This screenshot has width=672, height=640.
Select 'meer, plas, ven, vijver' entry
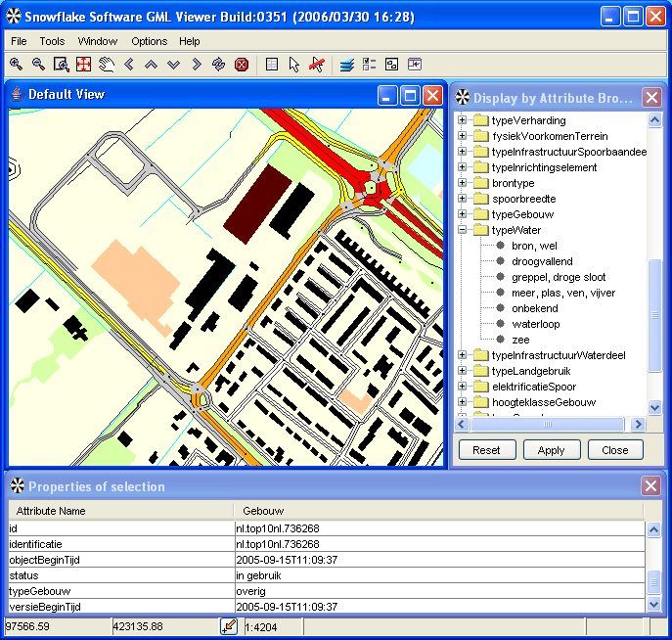(x=563, y=293)
